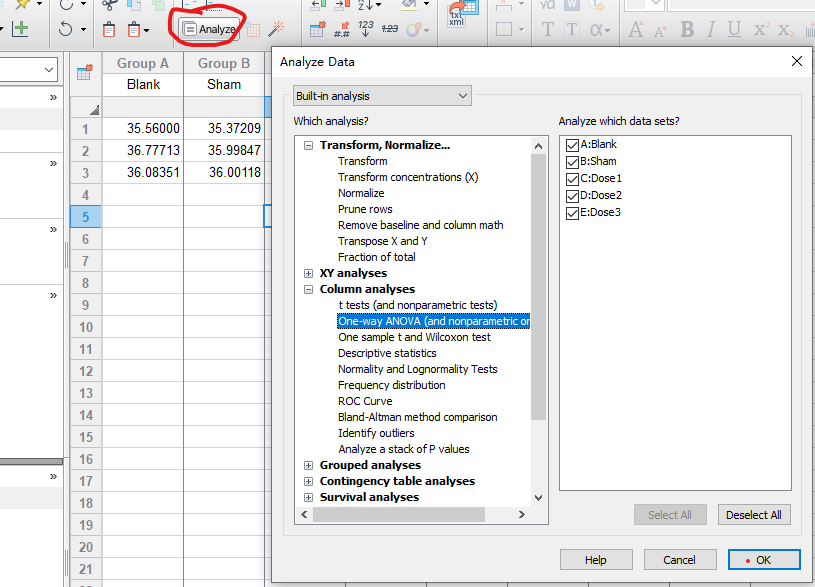Select Descriptive statistics analysis
Image resolution: width=815 pixels, height=587 pixels.
point(387,354)
